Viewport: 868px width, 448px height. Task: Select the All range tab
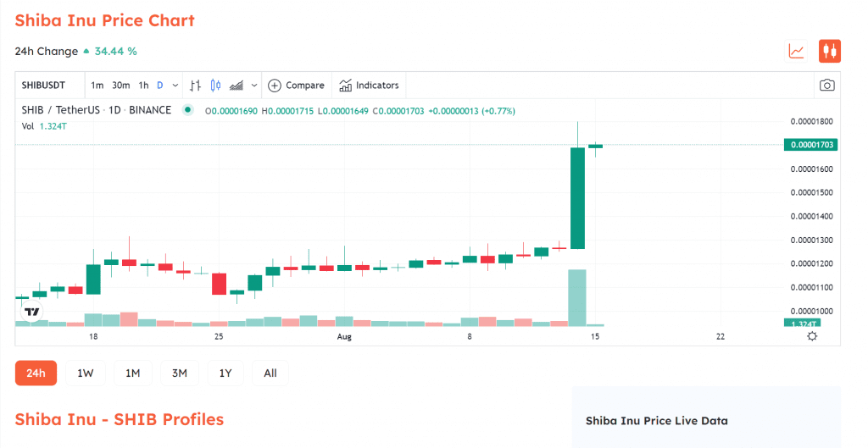pos(270,373)
